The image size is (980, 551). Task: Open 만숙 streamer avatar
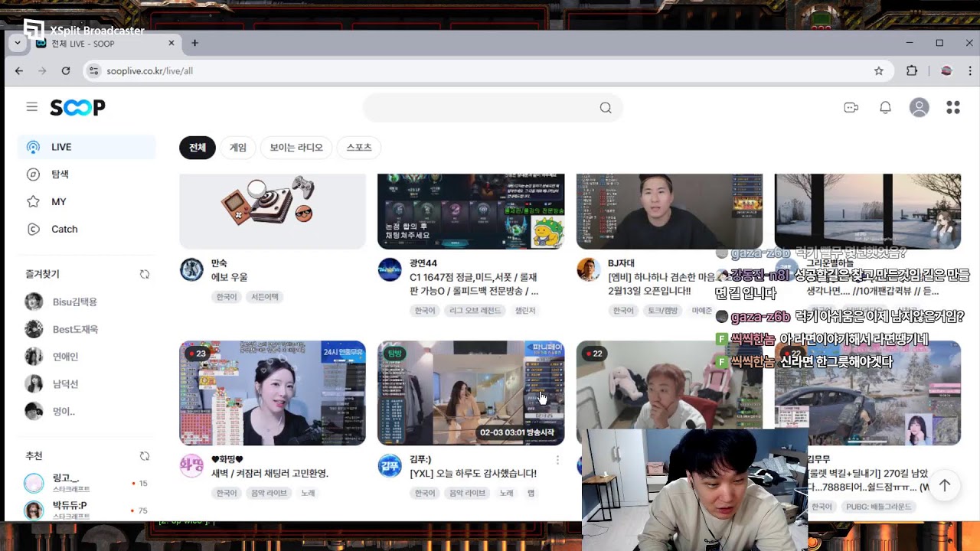(x=191, y=269)
